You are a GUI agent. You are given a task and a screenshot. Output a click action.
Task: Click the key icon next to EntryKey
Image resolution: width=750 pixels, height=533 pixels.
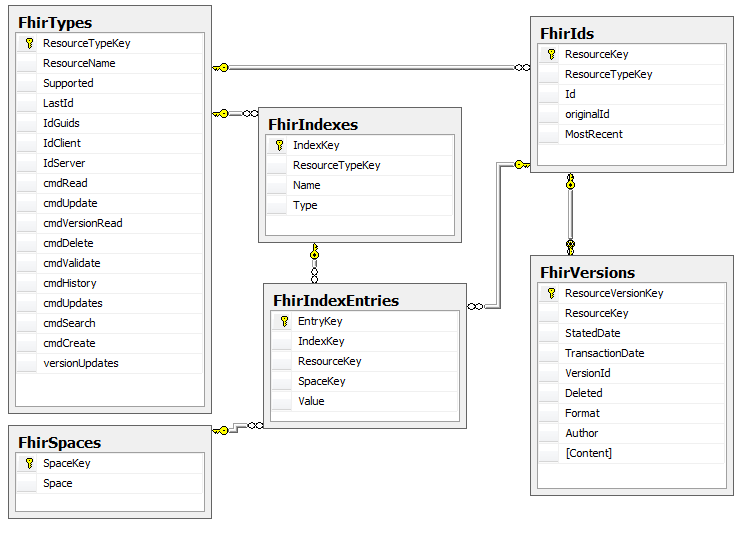284,322
